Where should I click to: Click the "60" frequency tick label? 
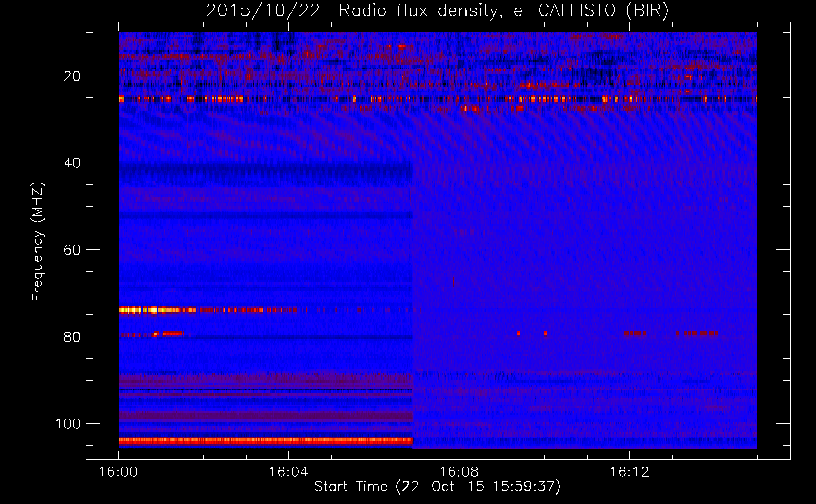[72, 250]
